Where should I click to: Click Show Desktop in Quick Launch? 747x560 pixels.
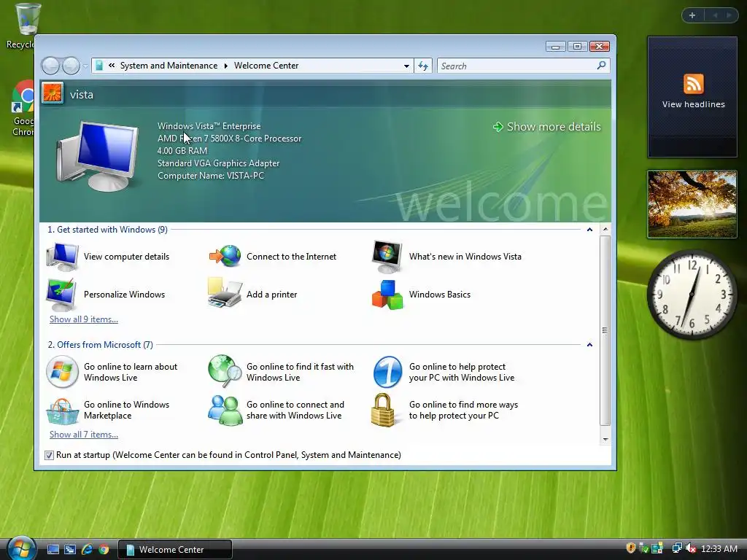click(53, 550)
